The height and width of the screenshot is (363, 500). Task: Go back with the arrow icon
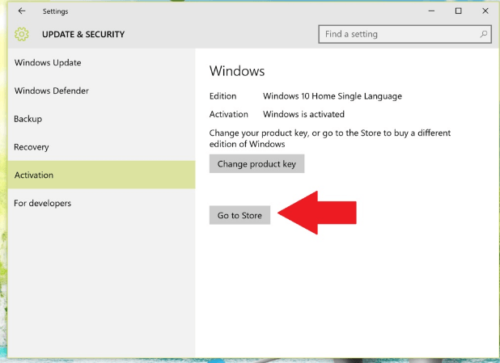(22, 11)
